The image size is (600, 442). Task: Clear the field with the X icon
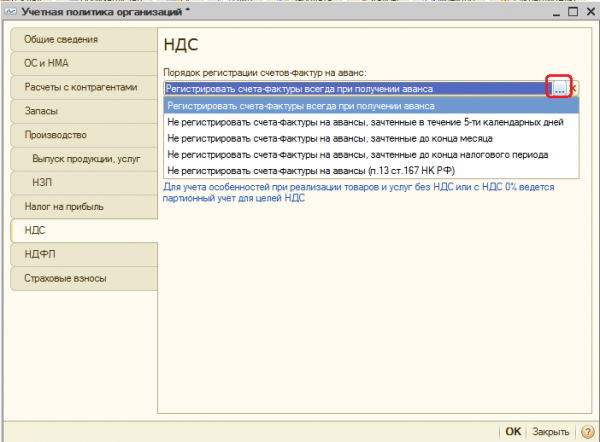pyautogui.click(x=575, y=89)
